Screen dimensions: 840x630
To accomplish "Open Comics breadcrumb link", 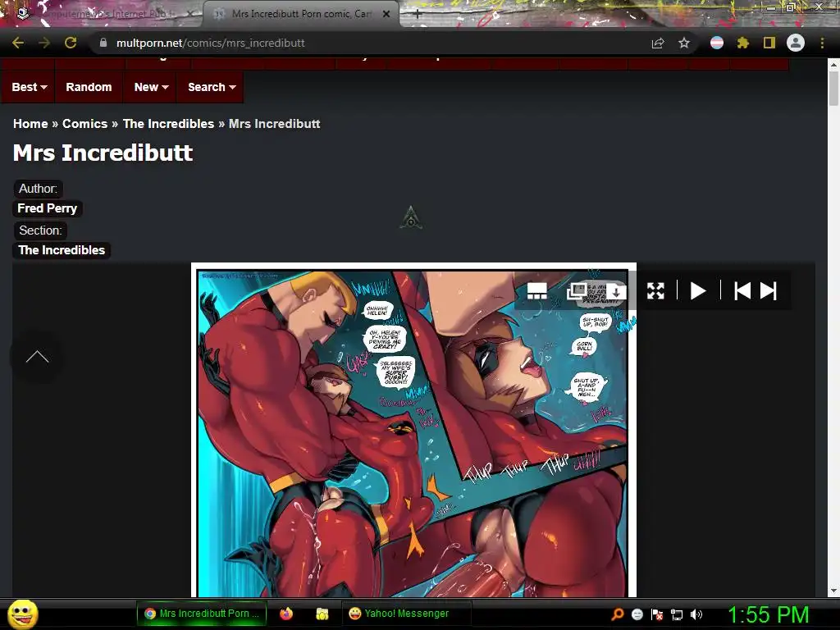I will tap(84, 124).
